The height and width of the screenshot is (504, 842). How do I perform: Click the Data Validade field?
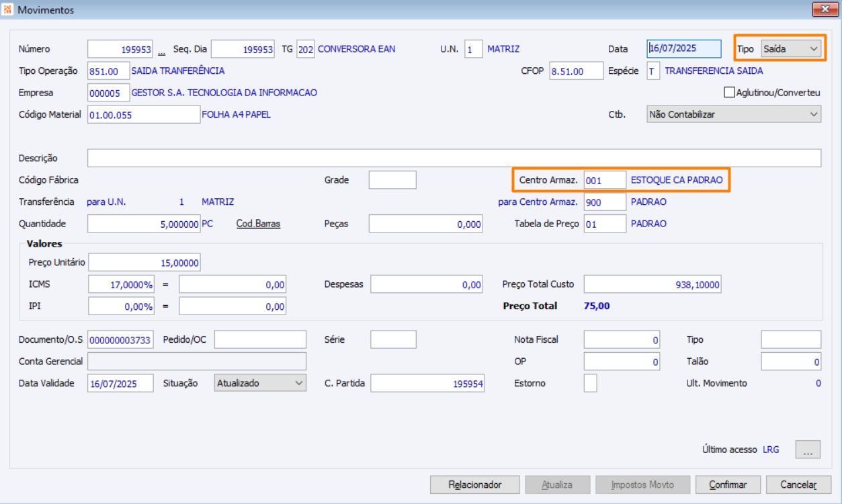click(x=120, y=383)
